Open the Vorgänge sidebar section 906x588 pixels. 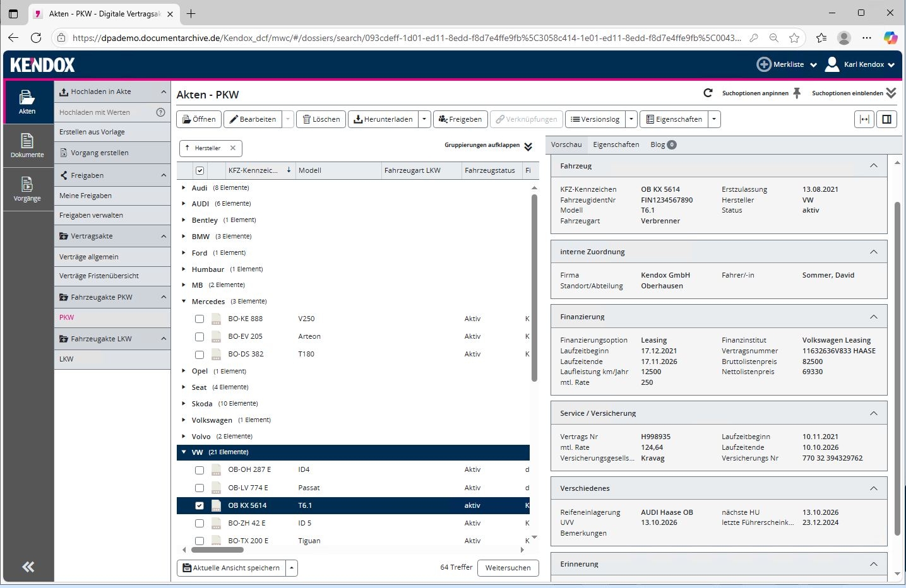pos(28,189)
